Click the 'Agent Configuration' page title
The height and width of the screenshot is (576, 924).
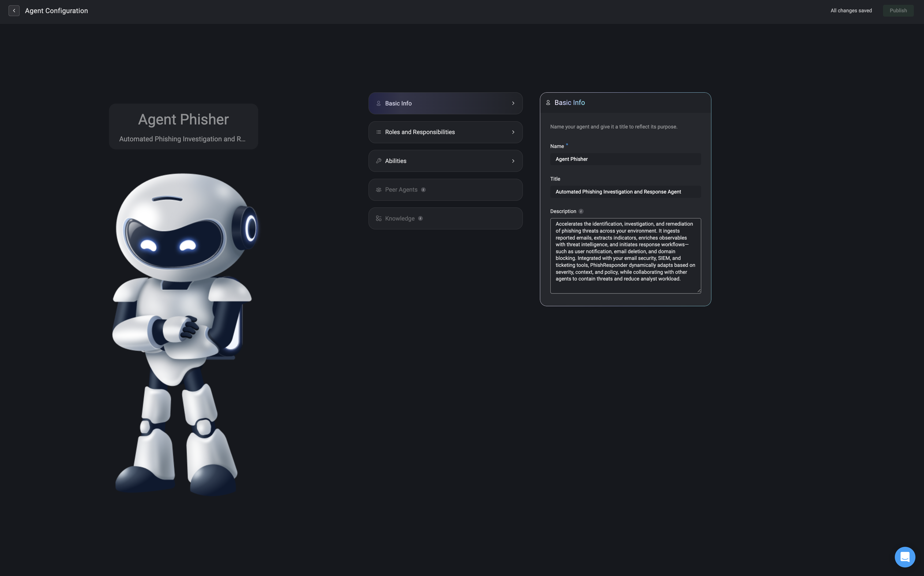57,11
